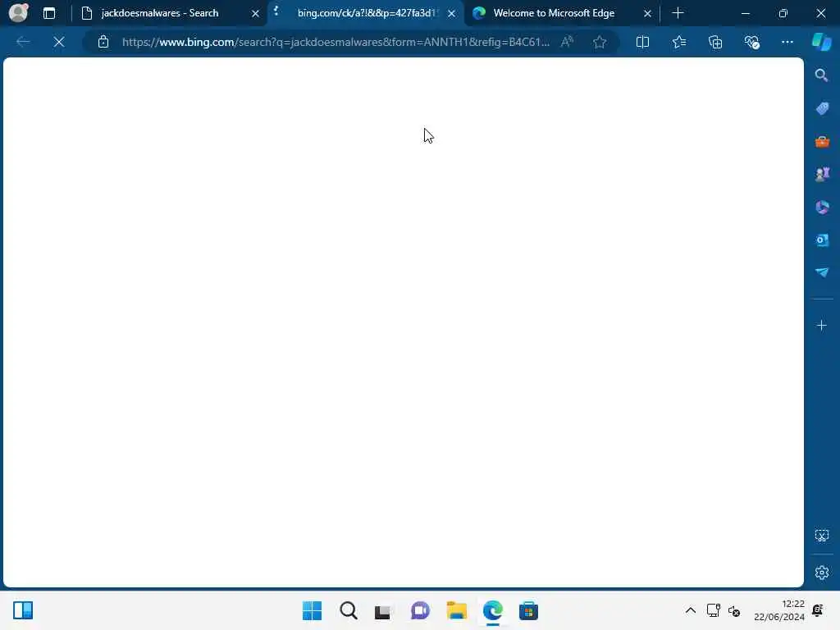Open Copilot from the toolbar

pyautogui.click(x=821, y=42)
